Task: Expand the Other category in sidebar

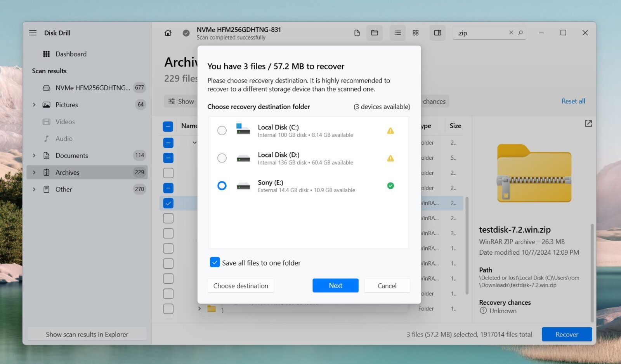Action: [x=34, y=189]
